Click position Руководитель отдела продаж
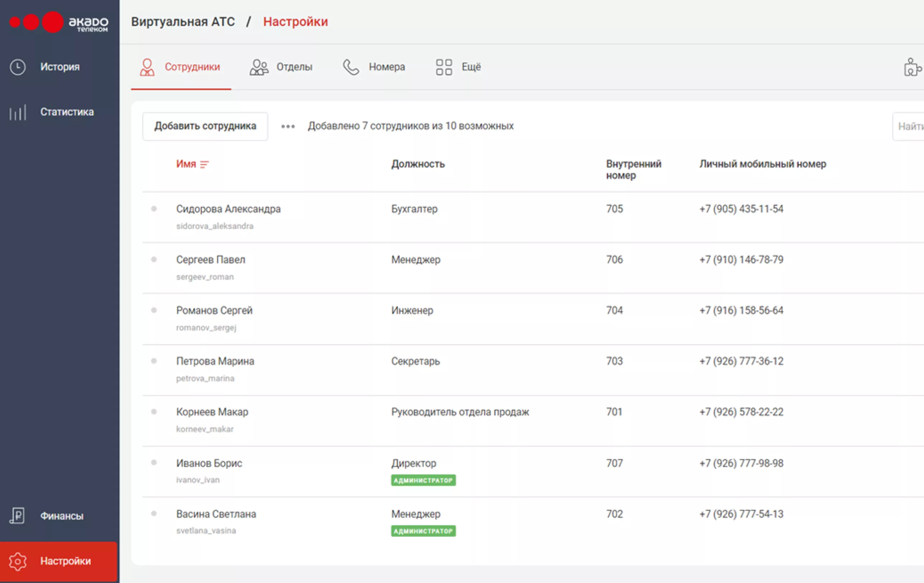Viewport: 924px width, 583px height. coord(460,412)
